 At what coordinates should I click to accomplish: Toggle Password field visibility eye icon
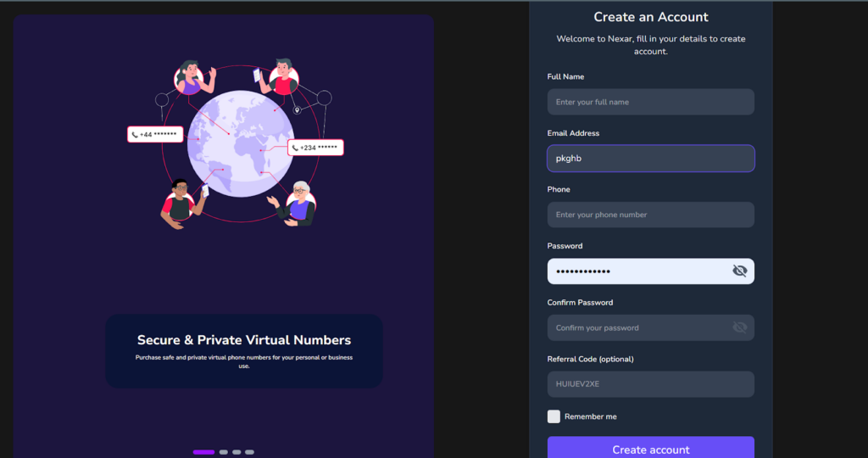pyautogui.click(x=739, y=271)
